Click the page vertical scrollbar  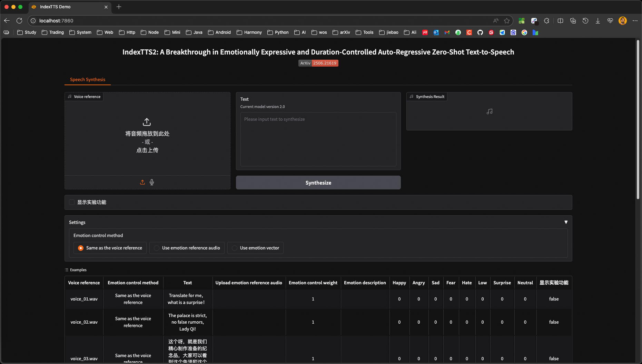point(638,119)
